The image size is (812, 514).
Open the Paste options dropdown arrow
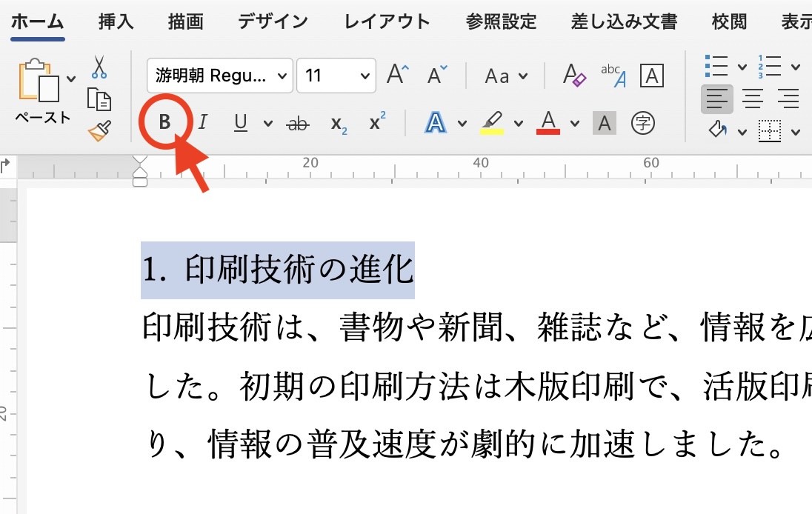click(x=71, y=79)
